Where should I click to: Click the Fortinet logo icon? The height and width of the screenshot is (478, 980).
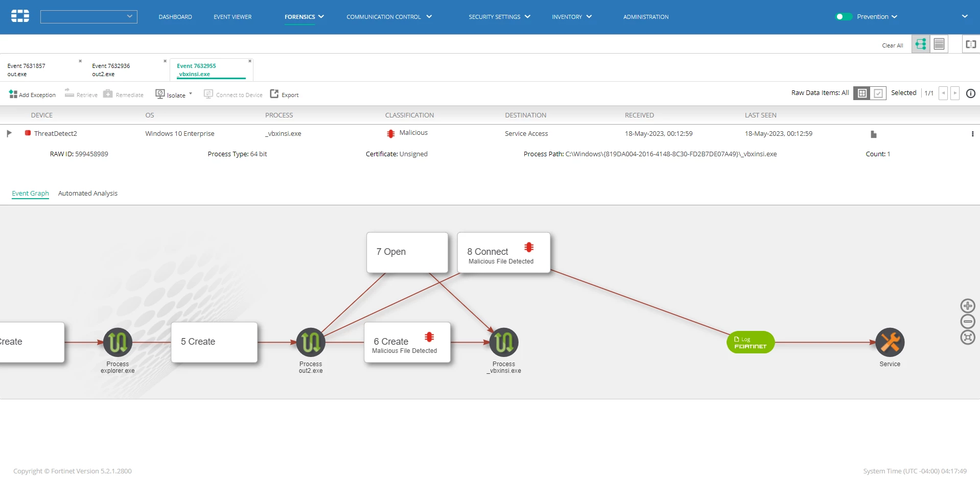click(x=20, y=16)
